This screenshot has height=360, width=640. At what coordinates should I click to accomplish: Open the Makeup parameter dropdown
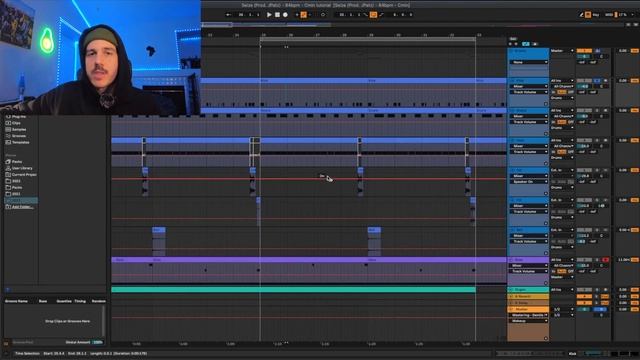click(529, 321)
